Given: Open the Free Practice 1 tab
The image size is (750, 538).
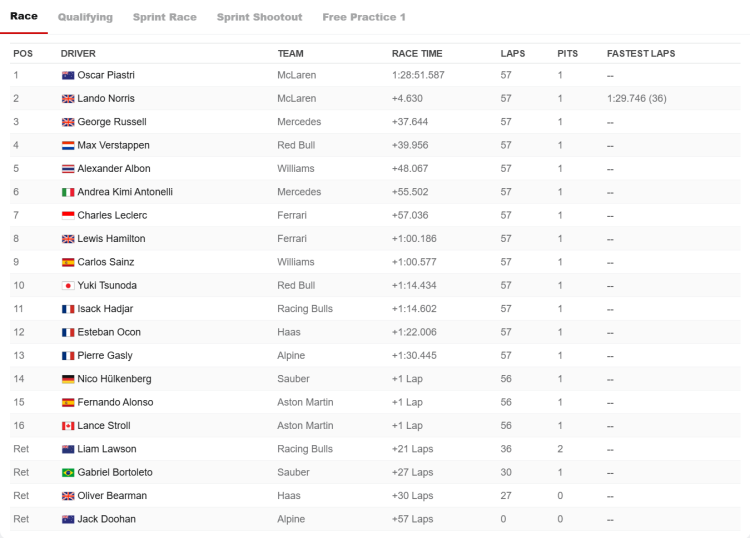Looking at the screenshot, I should point(364,17).
